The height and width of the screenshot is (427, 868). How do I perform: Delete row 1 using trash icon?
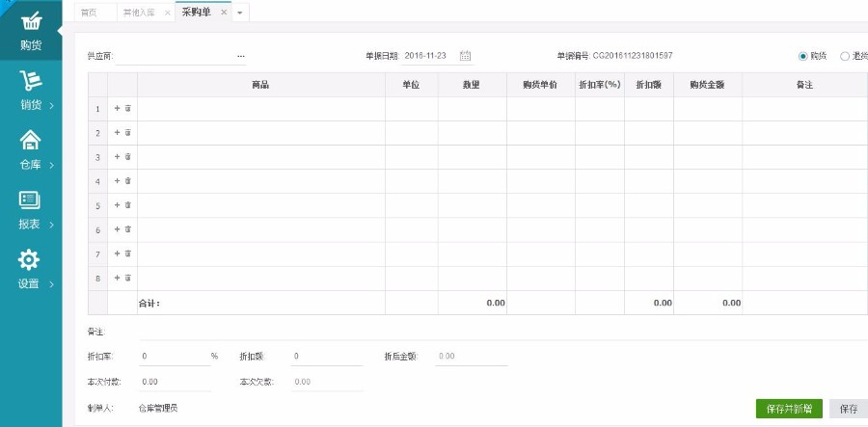pyautogui.click(x=128, y=108)
